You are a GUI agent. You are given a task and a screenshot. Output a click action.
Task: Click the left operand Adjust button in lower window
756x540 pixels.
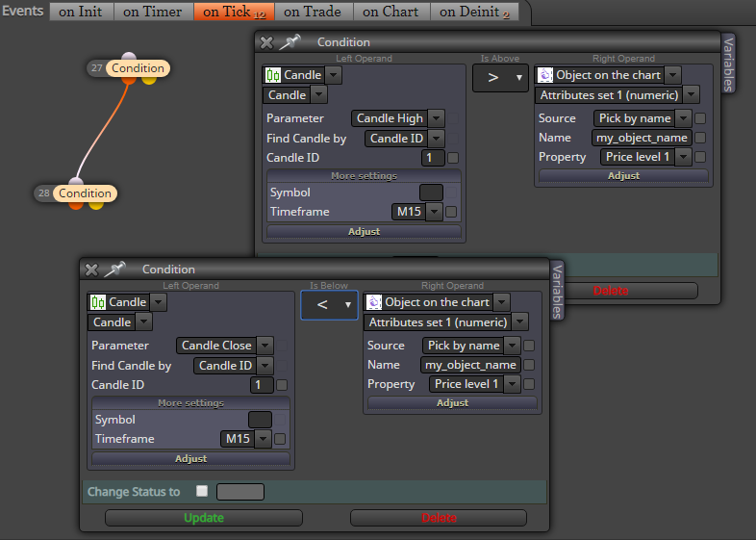click(x=191, y=458)
